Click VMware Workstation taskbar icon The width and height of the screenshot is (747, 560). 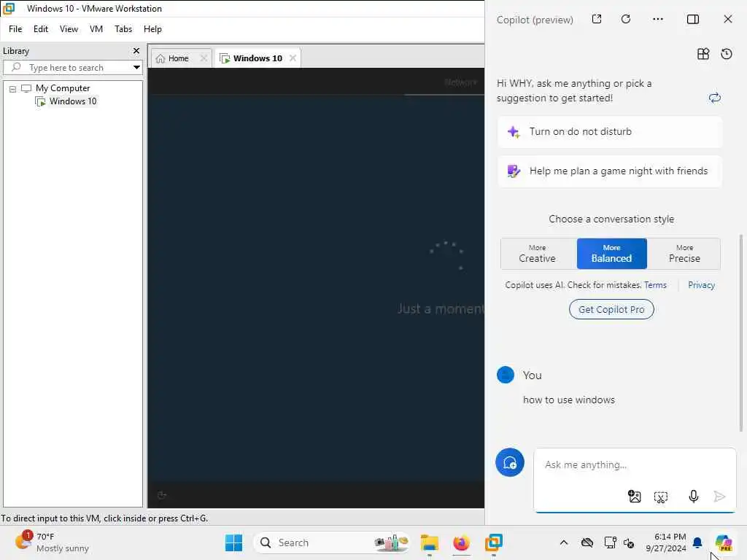tap(494, 542)
